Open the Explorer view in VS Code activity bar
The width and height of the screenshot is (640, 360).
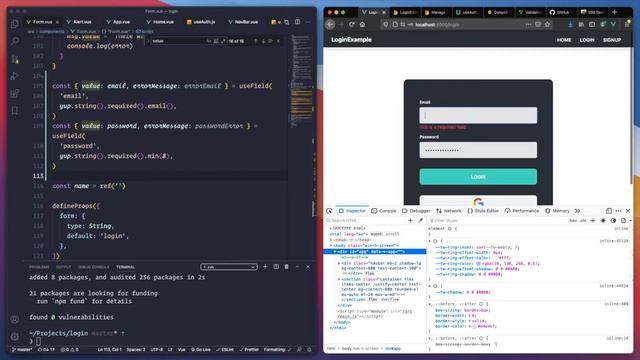15,24
